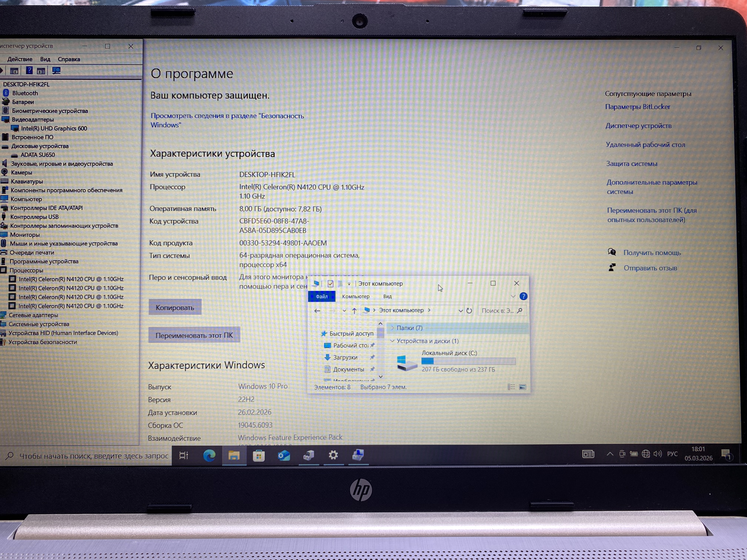Viewport: 747px width, 560px height.
Task: Open the Параметры BitLocker link
Action: pyautogui.click(x=638, y=107)
